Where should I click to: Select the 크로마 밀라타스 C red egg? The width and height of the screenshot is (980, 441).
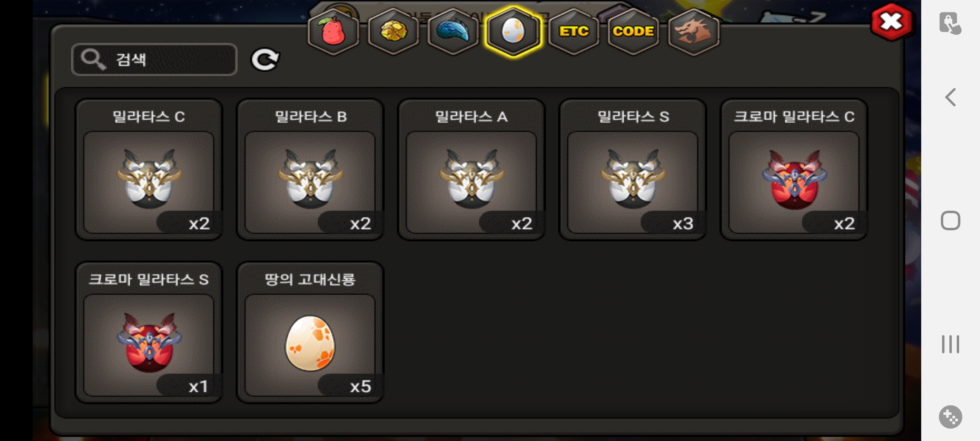[x=794, y=170]
